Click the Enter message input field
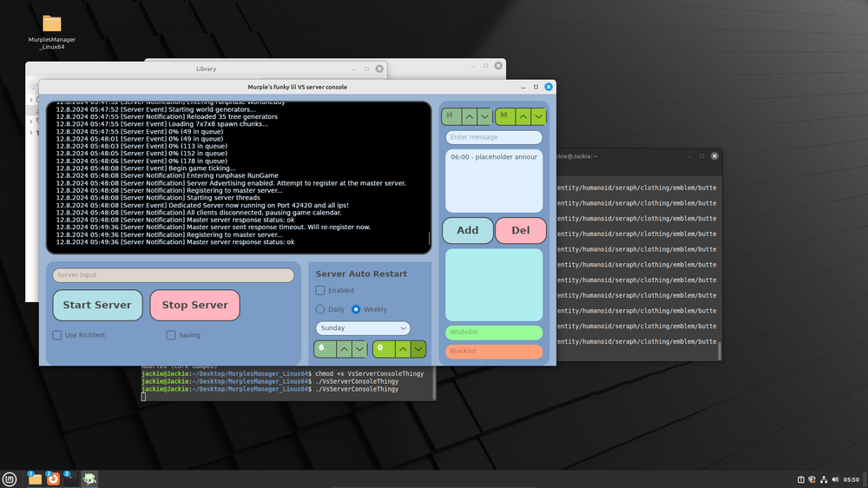868x488 pixels. 494,137
